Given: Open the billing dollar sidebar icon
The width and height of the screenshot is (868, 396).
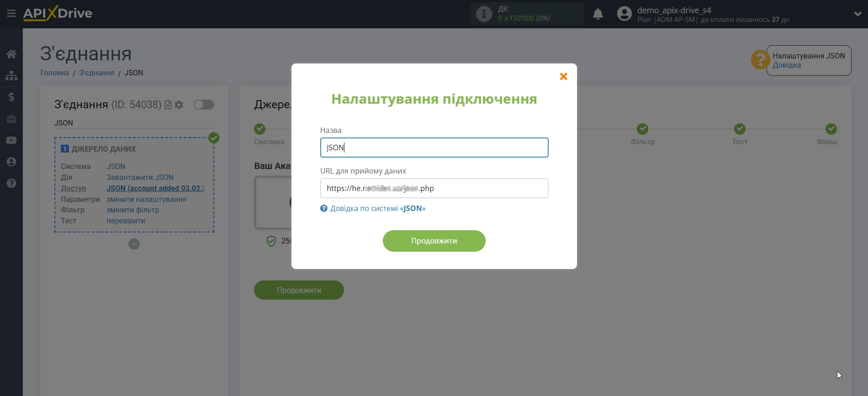Looking at the screenshot, I should 11,97.
